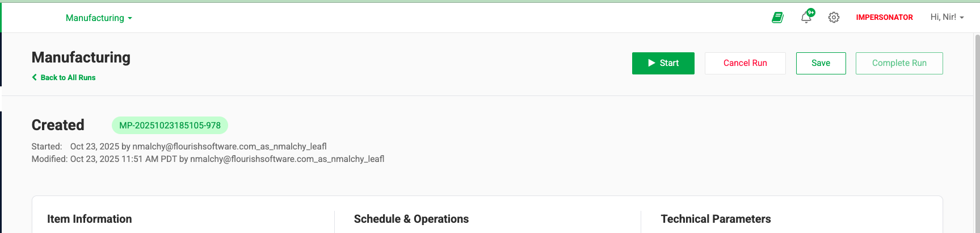980x233 pixels.
Task: Expand the Manufacturing navigation dropdown
Action: tap(99, 18)
